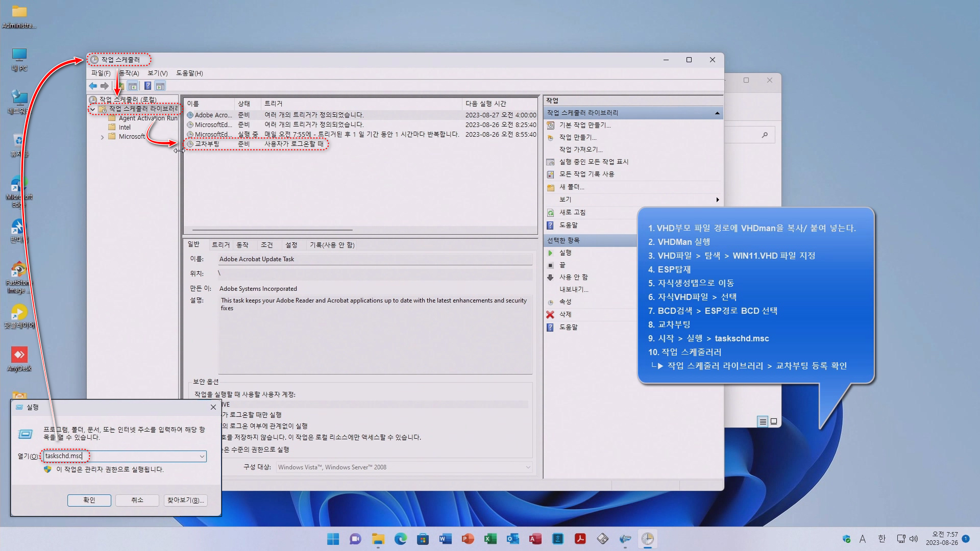Viewport: 980px width, 551px height.
Task: Open the 열기 combo box dropdown arrow
Action: coord(202,457)
